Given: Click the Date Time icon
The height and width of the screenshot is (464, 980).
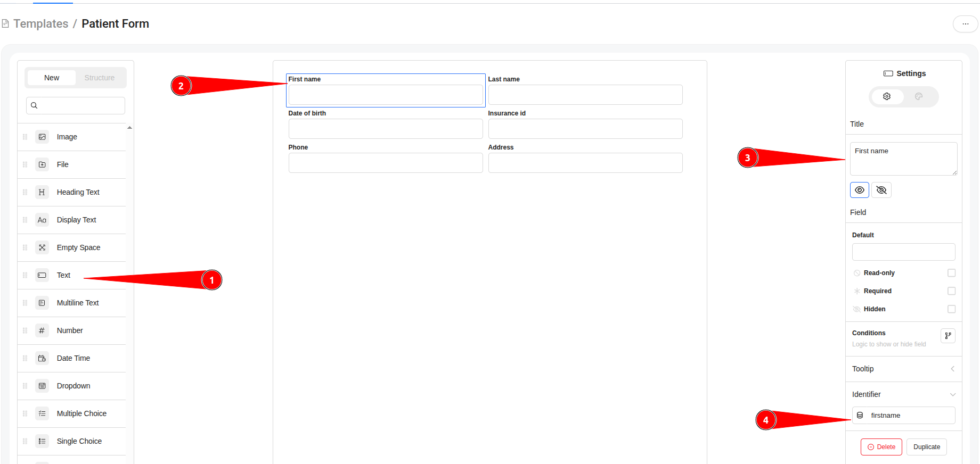Looking at the screenshot, I should pos(42,358).
